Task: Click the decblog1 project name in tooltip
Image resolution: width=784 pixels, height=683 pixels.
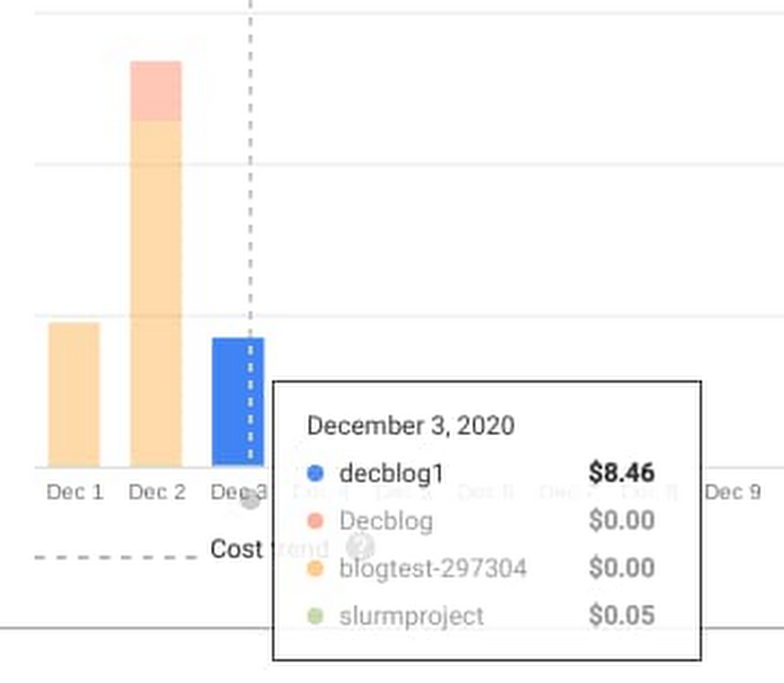Action: click(x=391, y=473)
